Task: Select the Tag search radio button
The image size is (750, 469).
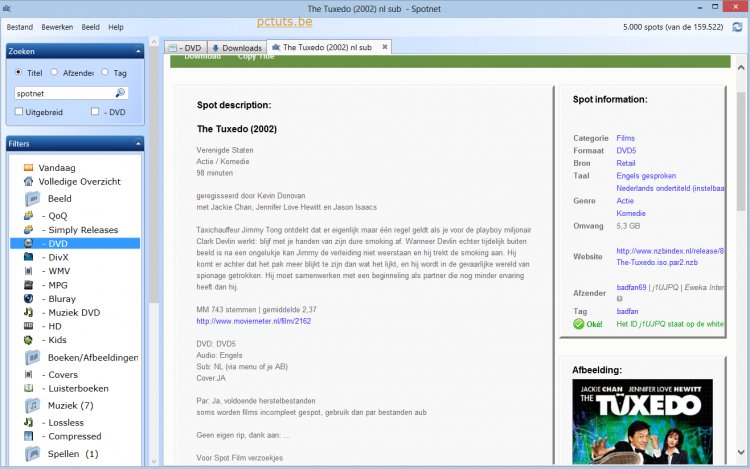Action: 105,72
